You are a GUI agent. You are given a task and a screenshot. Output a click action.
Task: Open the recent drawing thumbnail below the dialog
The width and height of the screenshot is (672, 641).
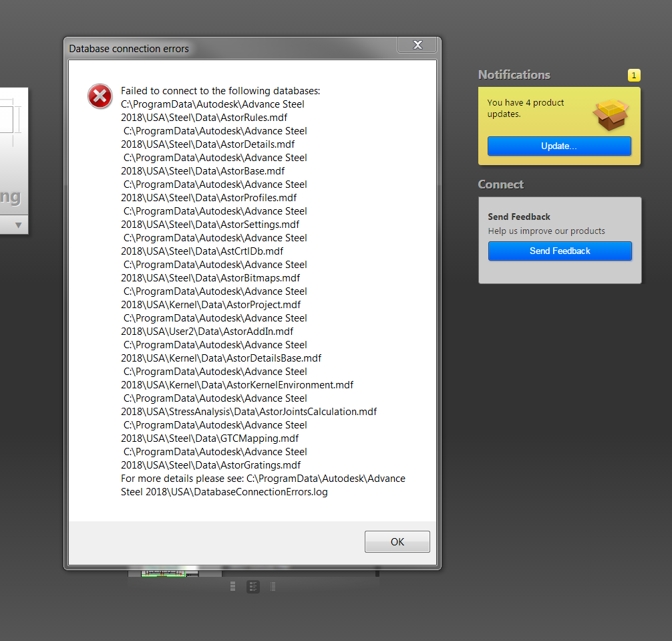(x=170, y=573)
